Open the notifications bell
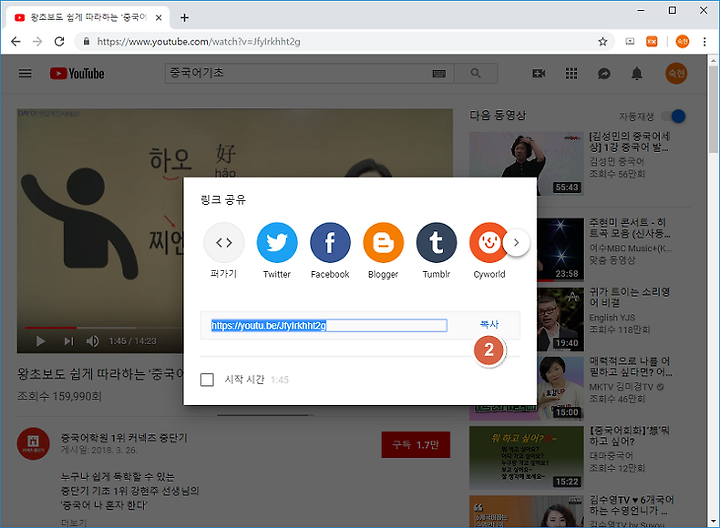720x528 pixels. pyautogui.click(x=637, y=73)
